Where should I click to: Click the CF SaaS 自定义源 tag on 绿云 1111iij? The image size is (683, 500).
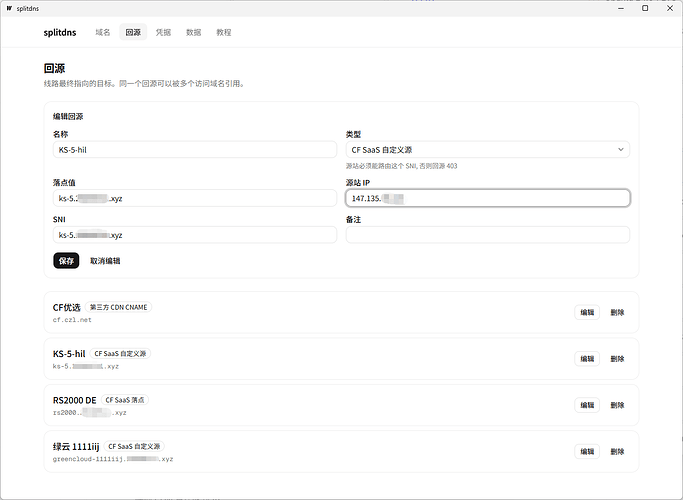pyautogui.click(x=134, y=446)
